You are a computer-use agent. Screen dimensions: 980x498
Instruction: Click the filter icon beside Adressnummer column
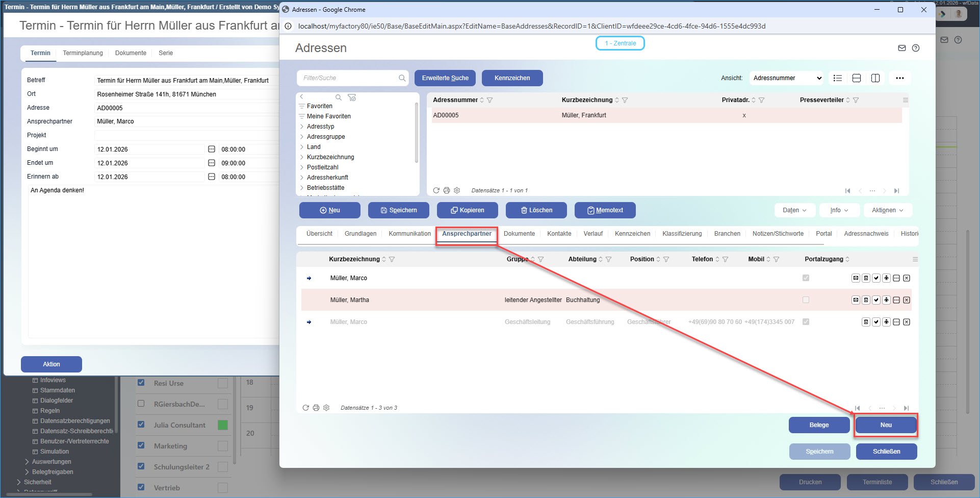tap(489, 100)
